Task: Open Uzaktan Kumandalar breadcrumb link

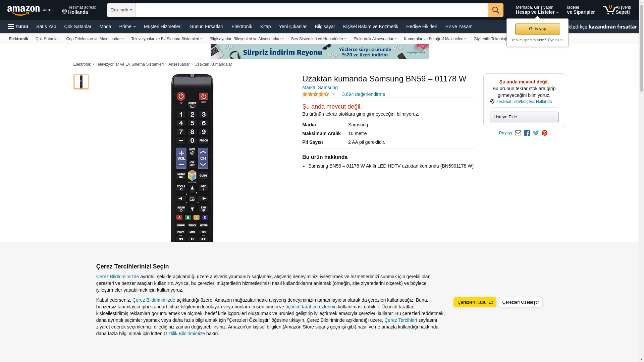Action: (x=213, y=64)
